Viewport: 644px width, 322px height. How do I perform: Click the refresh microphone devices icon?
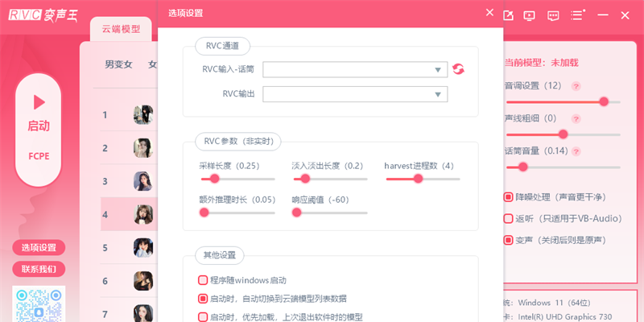point(459,70)
